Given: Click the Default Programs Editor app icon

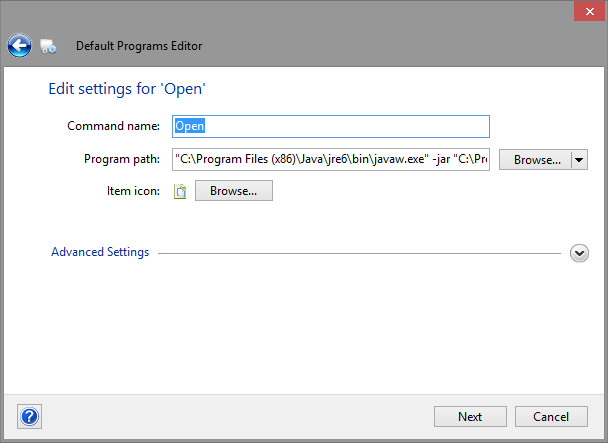Looking at the screenshot, I should (49, 46).
